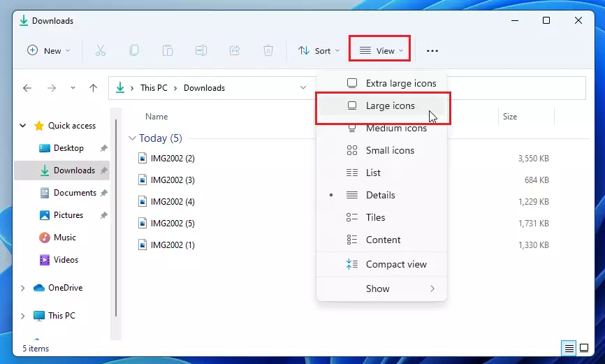Viewport: 605px width, 364px height.
Task: Click the Videos folder icon in sidebar
Action: point(45,260)
